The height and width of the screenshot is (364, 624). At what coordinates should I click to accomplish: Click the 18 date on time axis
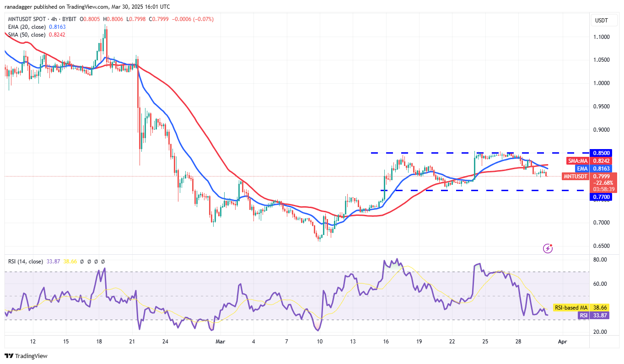coord(99,342)
